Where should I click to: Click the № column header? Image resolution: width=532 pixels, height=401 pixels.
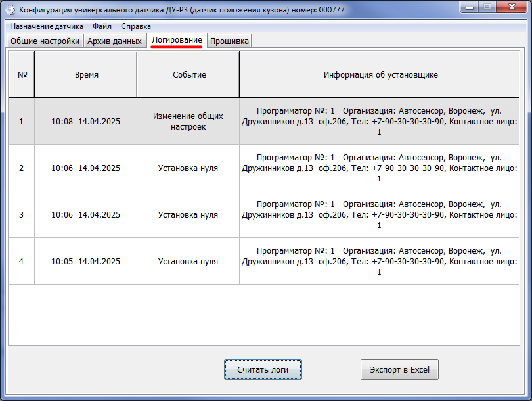click(x=22, y=74)
